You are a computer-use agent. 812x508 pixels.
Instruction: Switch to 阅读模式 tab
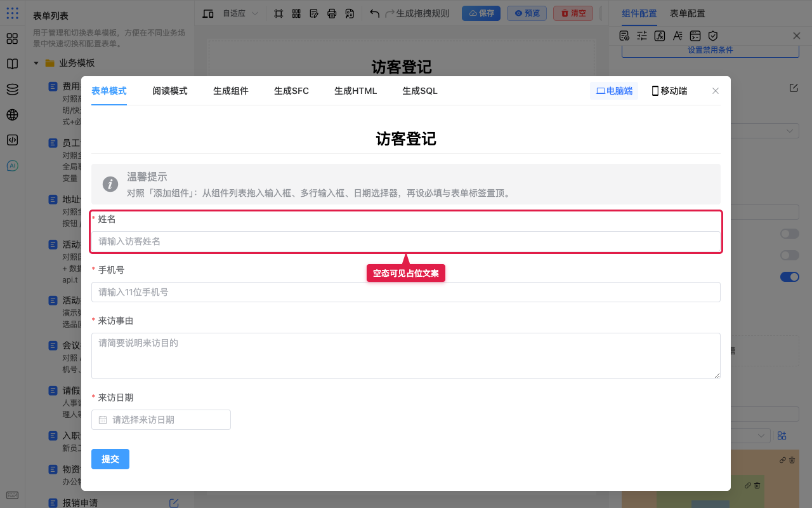click(170, 91)
